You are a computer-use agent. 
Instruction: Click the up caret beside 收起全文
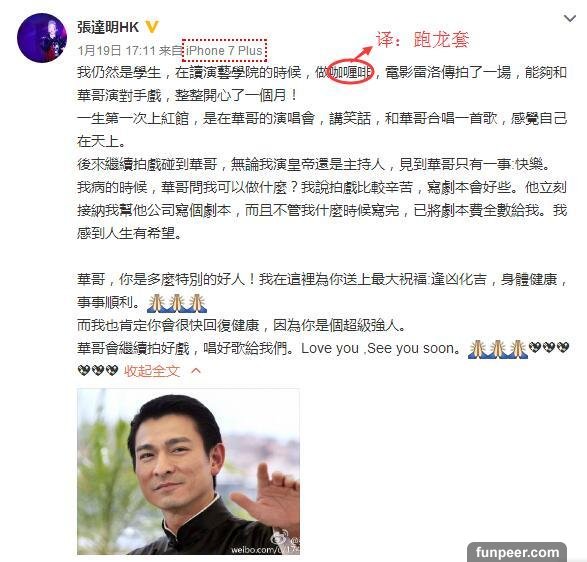pyautogui.click(x=196, y=371)
